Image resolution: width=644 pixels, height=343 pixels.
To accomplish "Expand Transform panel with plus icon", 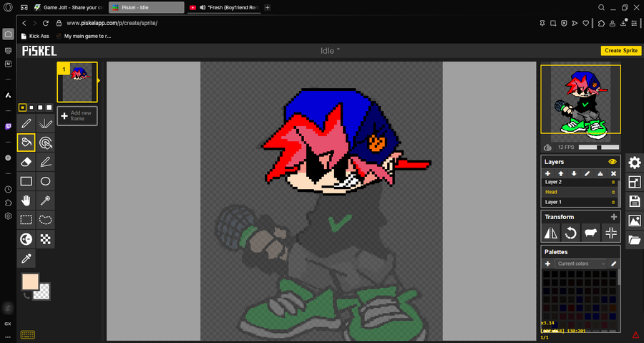I will [614, 217].
